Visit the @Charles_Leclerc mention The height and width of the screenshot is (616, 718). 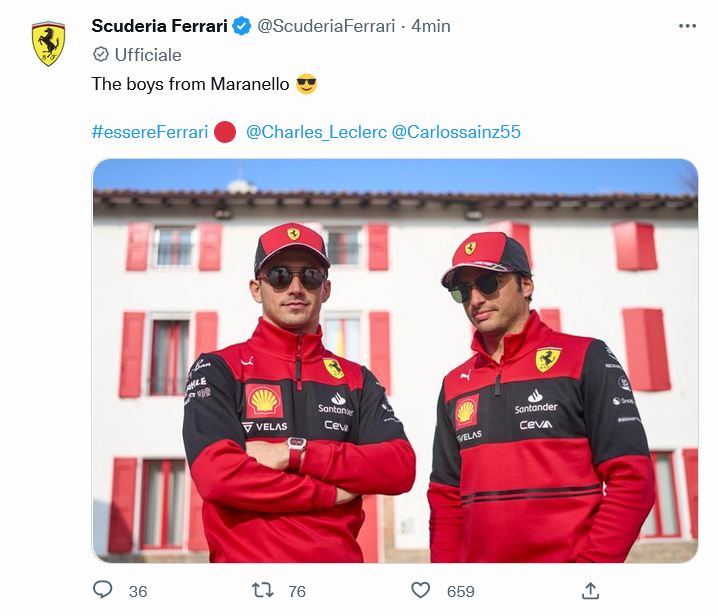[x=315, y=132]
